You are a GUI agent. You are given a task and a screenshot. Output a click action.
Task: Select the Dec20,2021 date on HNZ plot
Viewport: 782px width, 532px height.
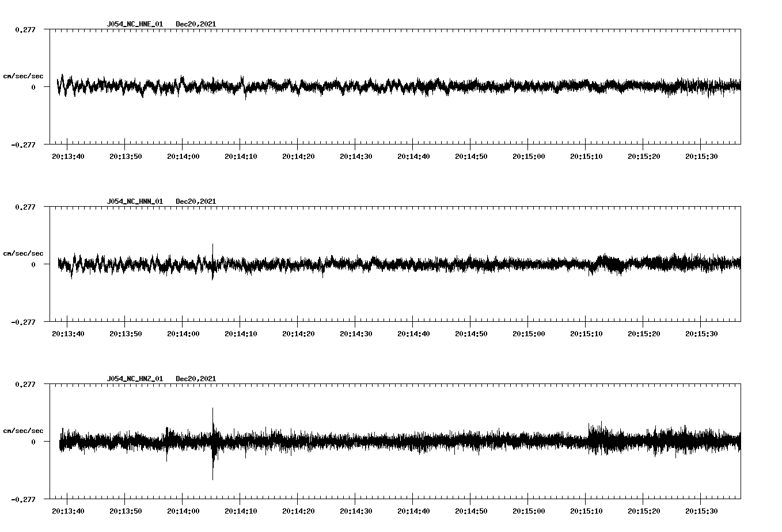196,379
